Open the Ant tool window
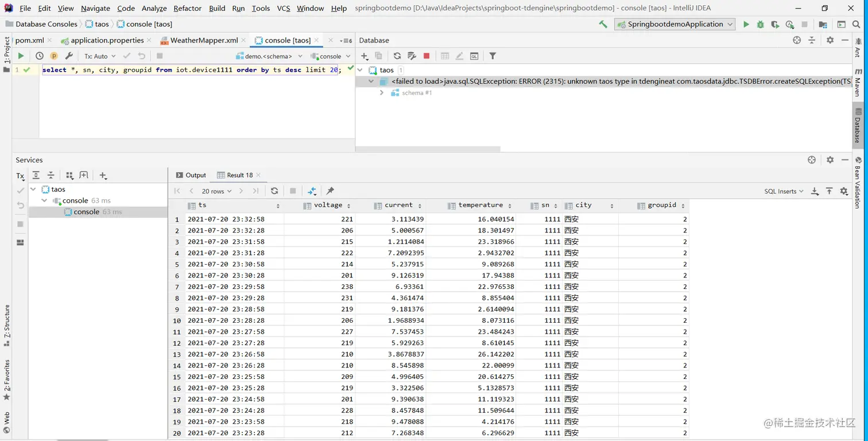This screenshot has width=868, height=441. pos(858,48)
